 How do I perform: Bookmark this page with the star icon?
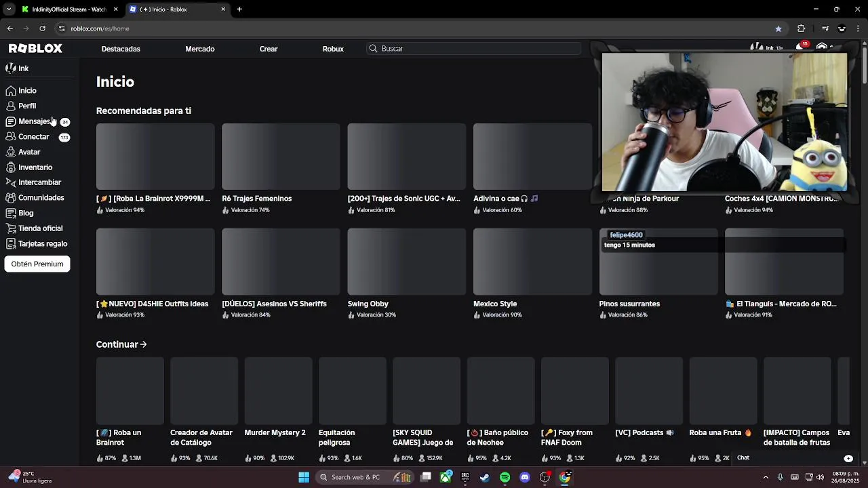point(778,28)
